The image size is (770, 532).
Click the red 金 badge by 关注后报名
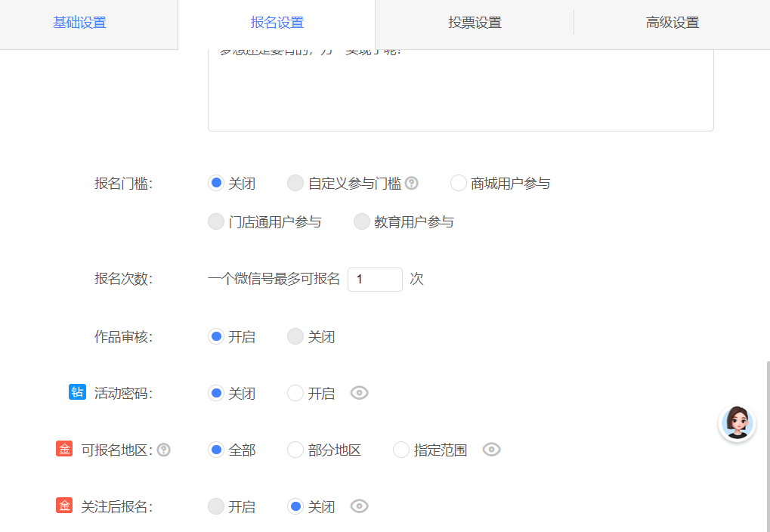64,505
